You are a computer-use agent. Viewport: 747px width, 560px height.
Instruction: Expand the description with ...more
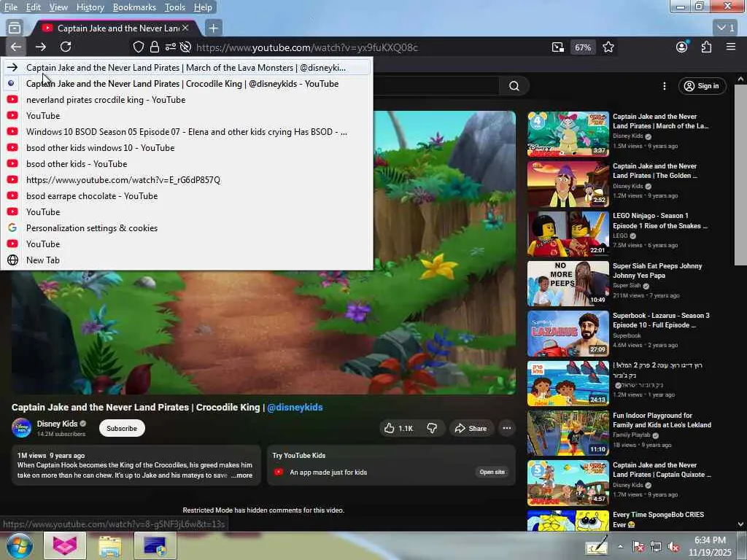pyautogui.click(x=242, y=475)
